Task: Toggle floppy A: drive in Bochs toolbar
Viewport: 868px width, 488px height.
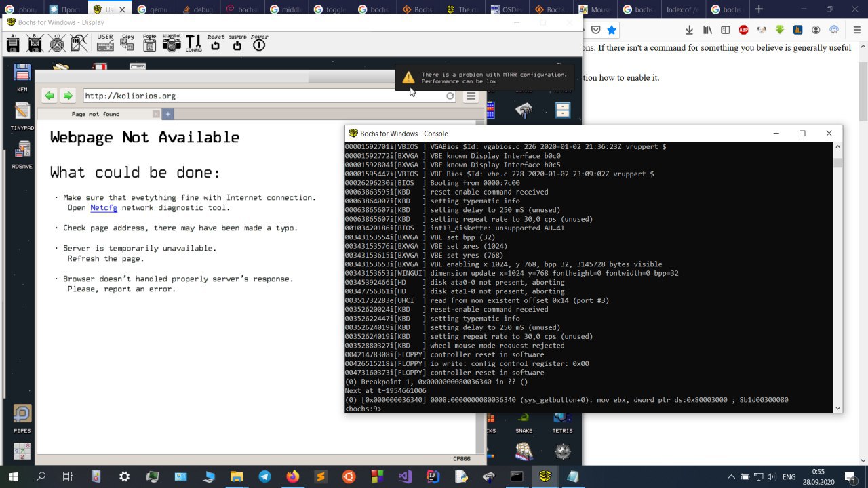Action: coord(13,45)
